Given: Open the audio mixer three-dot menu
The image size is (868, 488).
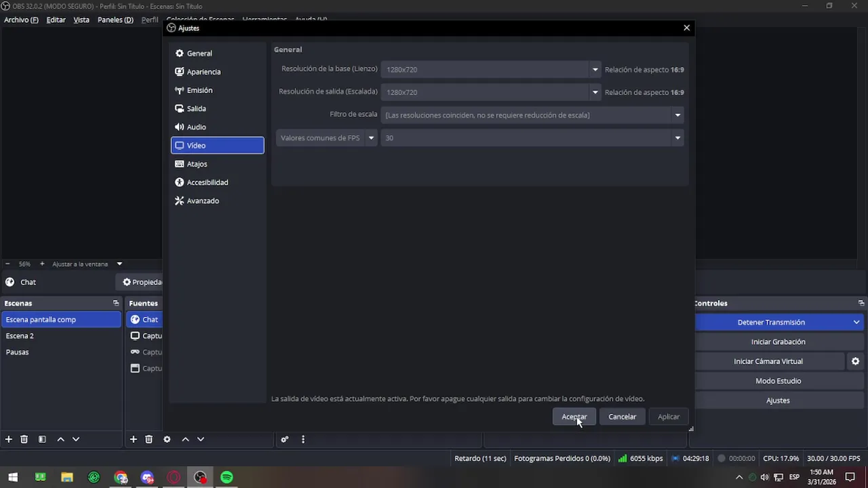Looking at the screenshot, I should (303, 439).
